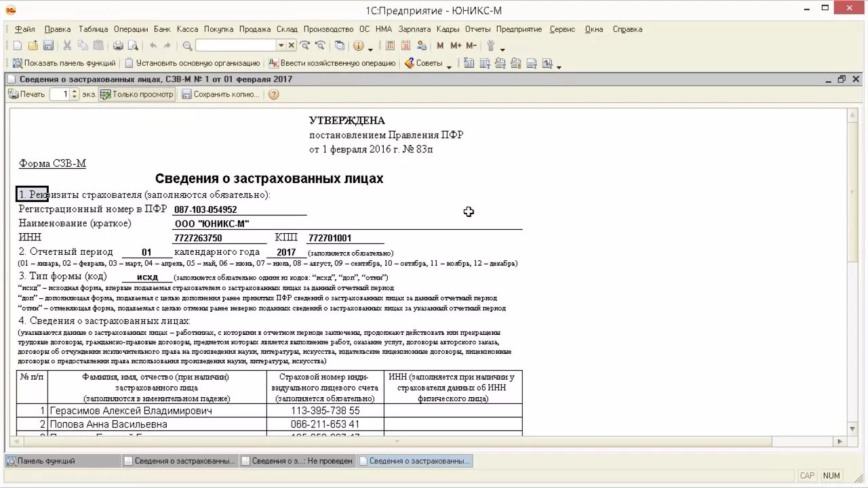The height and width of the screenshot is (488, 868).
Task: Click the vertical scrollbar down arrow
Action: (853, 428)
